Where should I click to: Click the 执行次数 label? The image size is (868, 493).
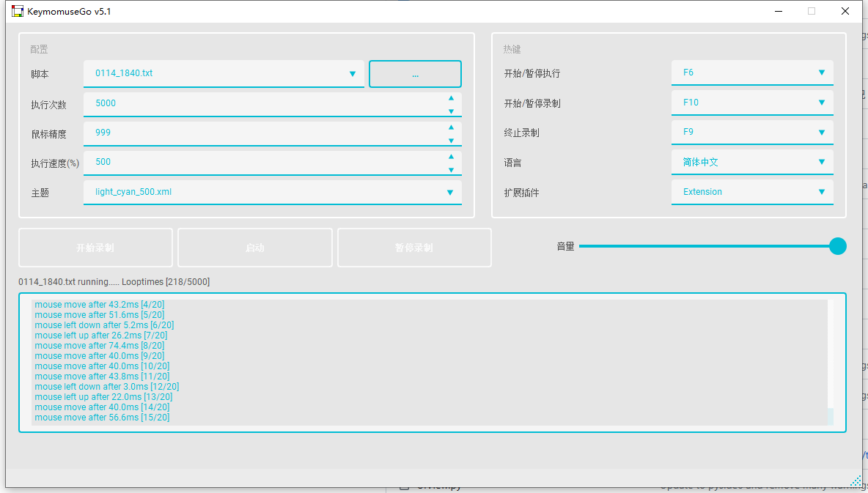coord(48,105)
